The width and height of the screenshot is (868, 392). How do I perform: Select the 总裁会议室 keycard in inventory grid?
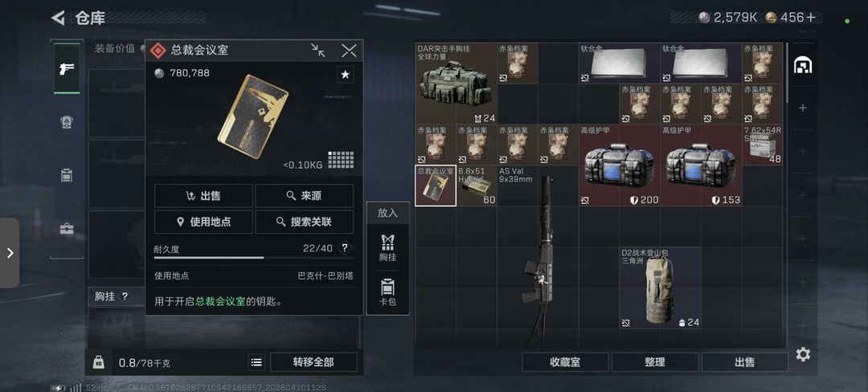436,186
